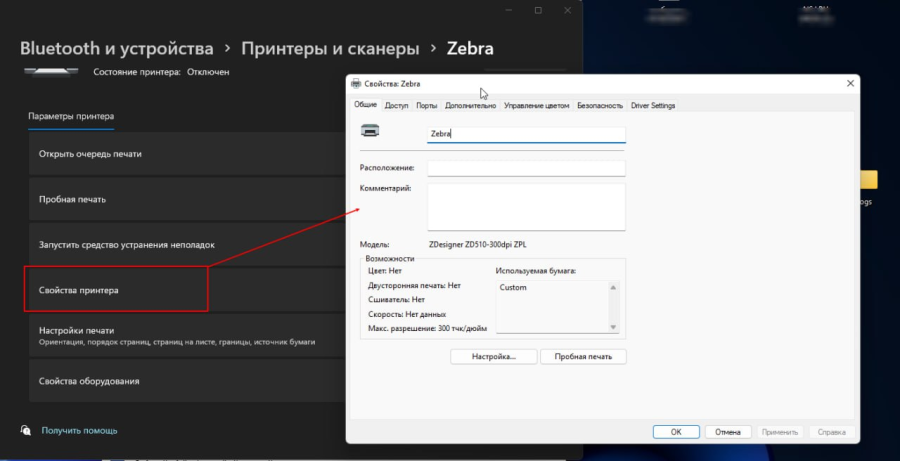Click the printer icon in dialog title bar
Viewport: 900px width, 461px height.
(x=356, y=83)
